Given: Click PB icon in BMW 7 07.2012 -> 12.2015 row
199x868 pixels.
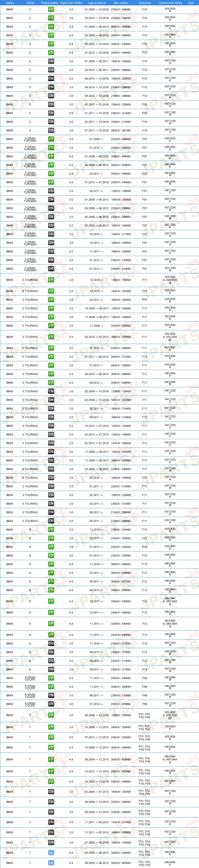Looking at the screenshot, I should pyautogui.click(x=51, y=737).
